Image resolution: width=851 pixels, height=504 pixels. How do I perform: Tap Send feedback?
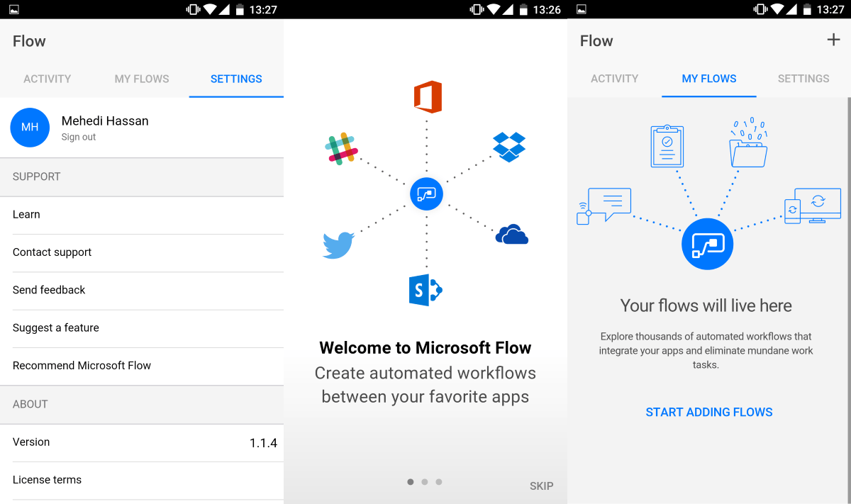tap(48, 290)
